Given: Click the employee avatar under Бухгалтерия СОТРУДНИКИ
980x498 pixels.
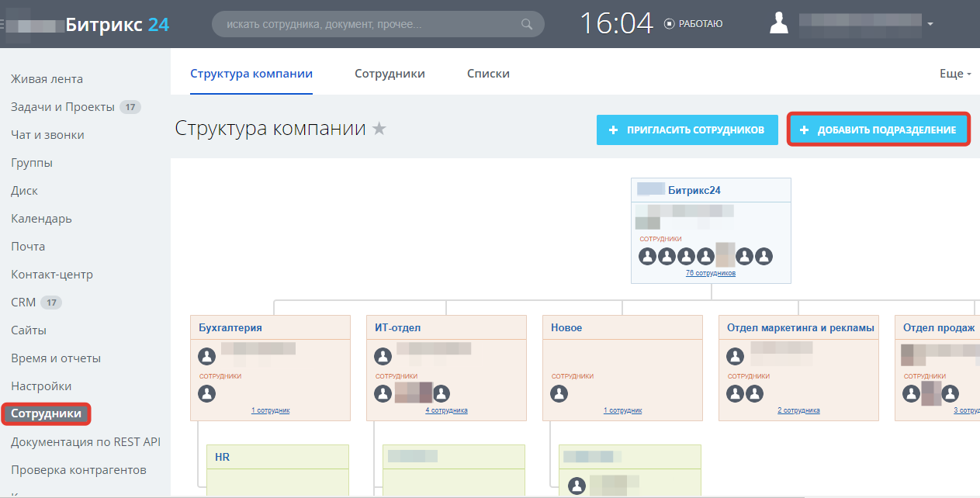Looking at the screenshot, I should click(x=207, y=394).
